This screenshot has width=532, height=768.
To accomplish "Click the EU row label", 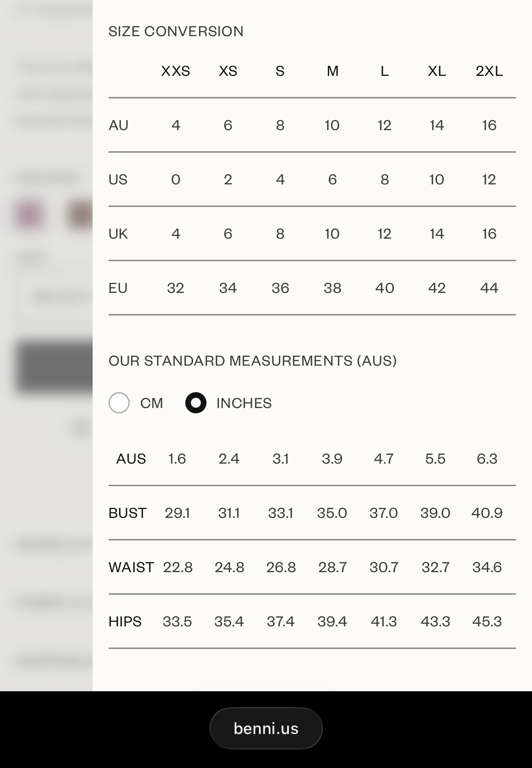I will (118, 288).
